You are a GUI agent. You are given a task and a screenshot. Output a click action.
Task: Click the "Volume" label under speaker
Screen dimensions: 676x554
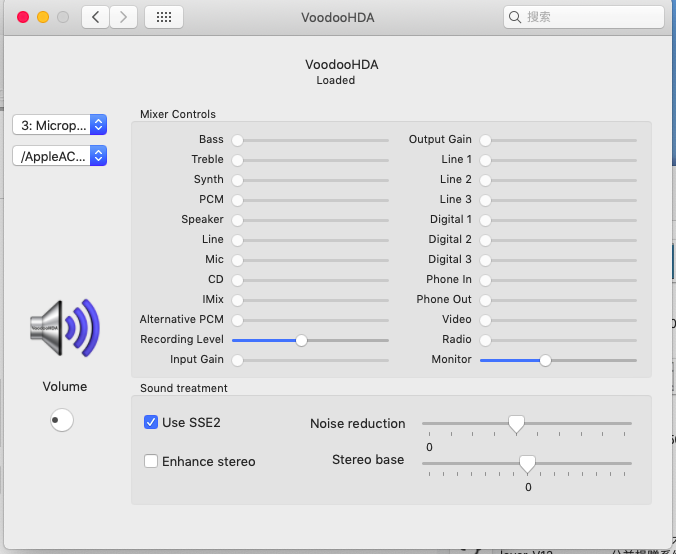coord(65,386)
